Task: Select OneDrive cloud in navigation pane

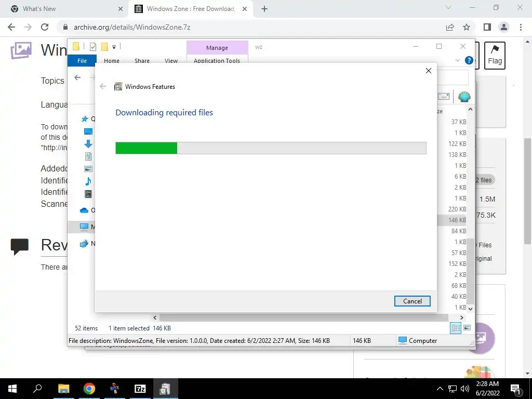Action: coord(84,210)
